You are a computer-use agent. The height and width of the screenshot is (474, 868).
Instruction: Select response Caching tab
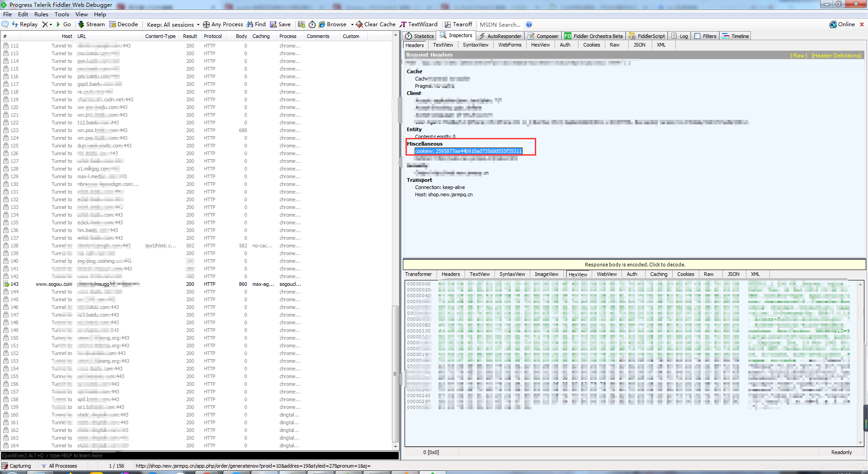click(659, 274)
